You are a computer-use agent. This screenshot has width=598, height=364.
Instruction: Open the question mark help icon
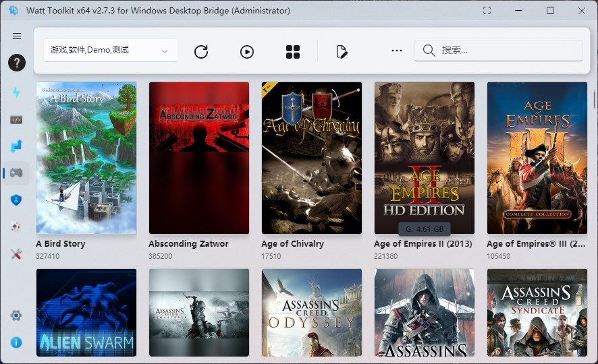17,63
